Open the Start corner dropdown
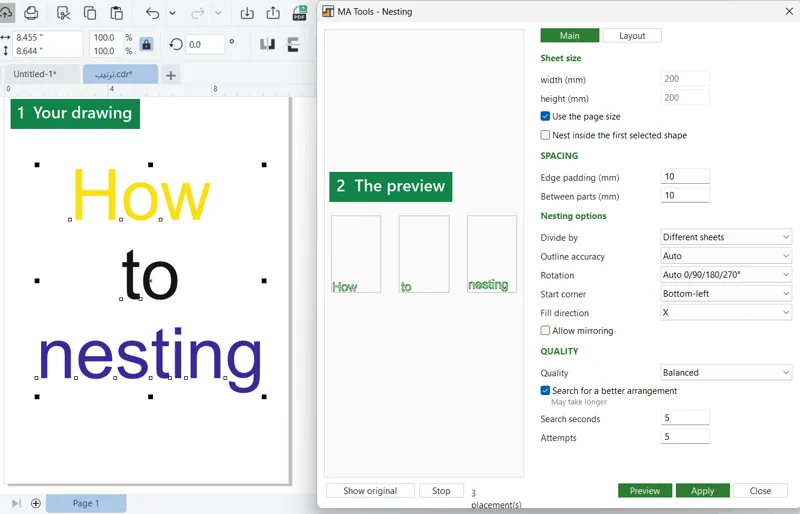The height and width of the screenshot is (514, 800). coord(726,293)
